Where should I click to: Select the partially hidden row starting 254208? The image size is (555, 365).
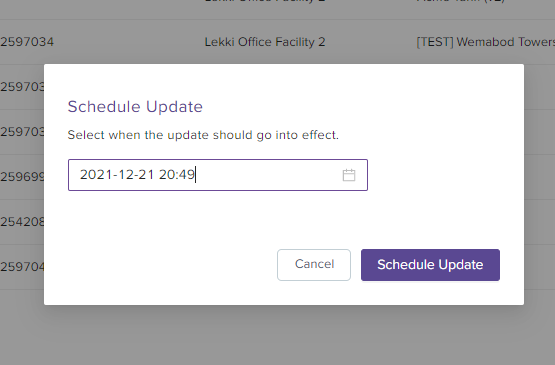22,222
